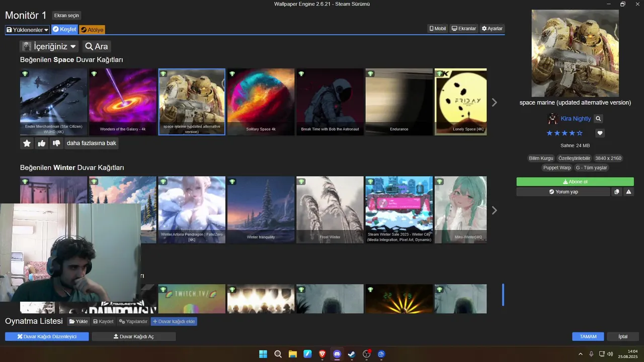644x362 pixels.
Task: Select the TWITCH.TV wallpaper thumbnail
Action: click(x=192, y=299)
